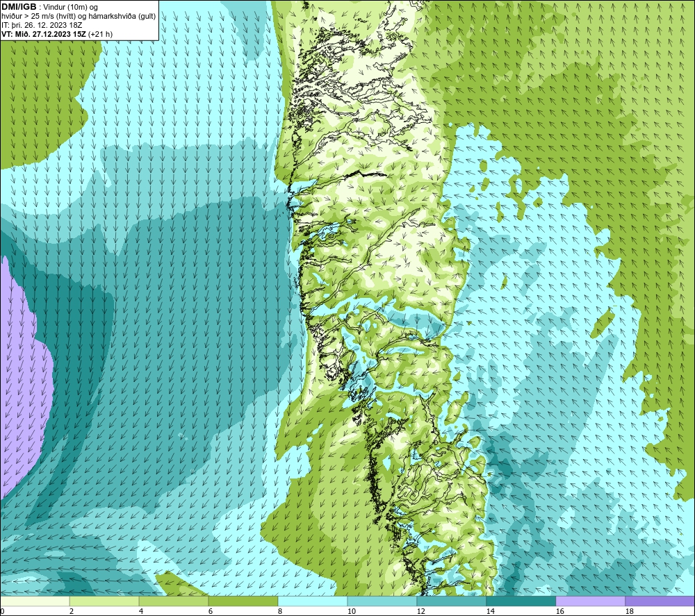Click the 'Vindur (10m) og' label
Image resolution: width=695 pixels, height=616 pixels.
pos(72,8)
